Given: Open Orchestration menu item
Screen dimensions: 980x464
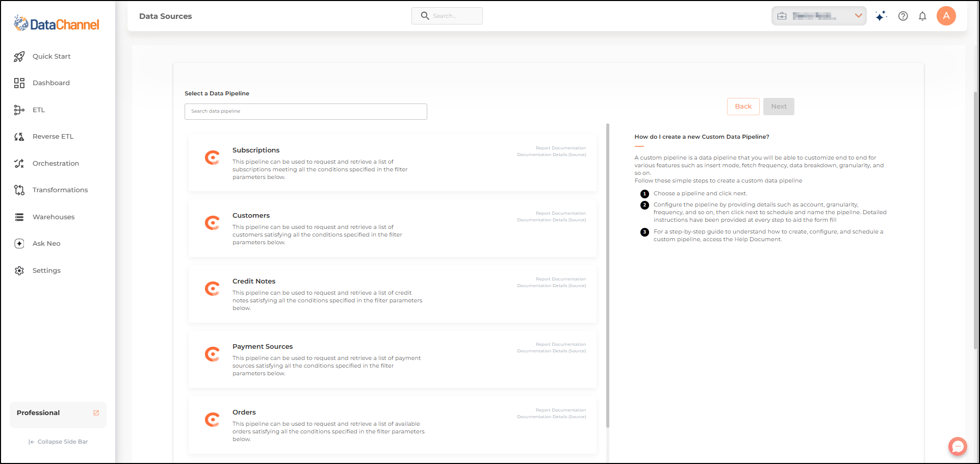Looking at the screenshot, I should pos(56,164).
